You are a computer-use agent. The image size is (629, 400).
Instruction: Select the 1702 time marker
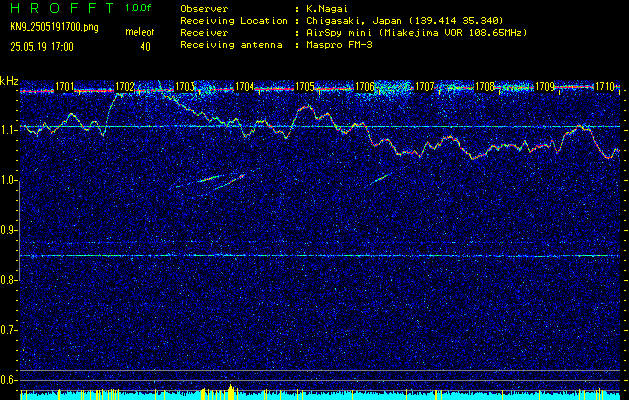tap(125, 86)
